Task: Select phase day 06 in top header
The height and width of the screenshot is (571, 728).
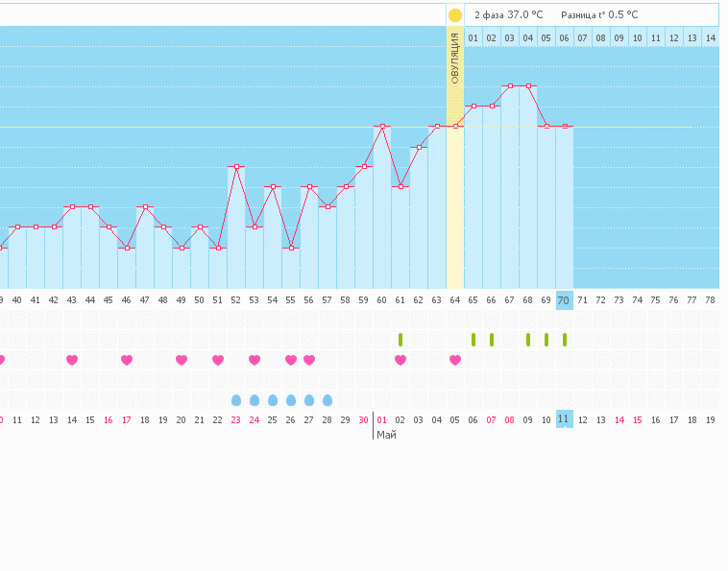Action: pos(565,37)
